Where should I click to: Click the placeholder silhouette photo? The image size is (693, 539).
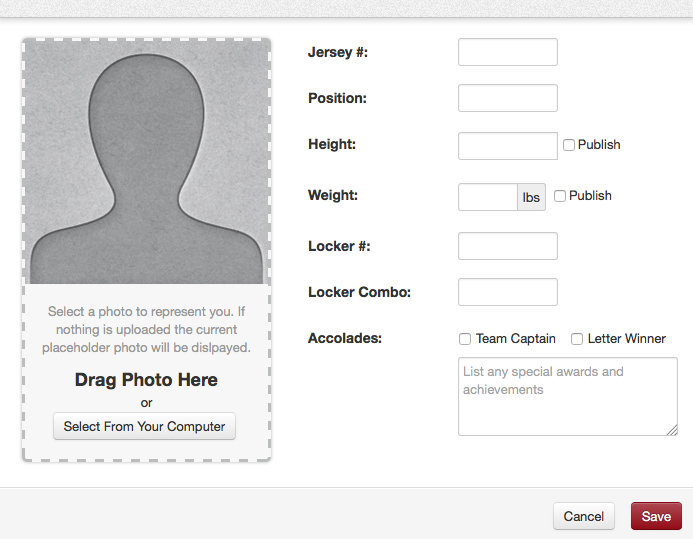click(x=146, y=162)
